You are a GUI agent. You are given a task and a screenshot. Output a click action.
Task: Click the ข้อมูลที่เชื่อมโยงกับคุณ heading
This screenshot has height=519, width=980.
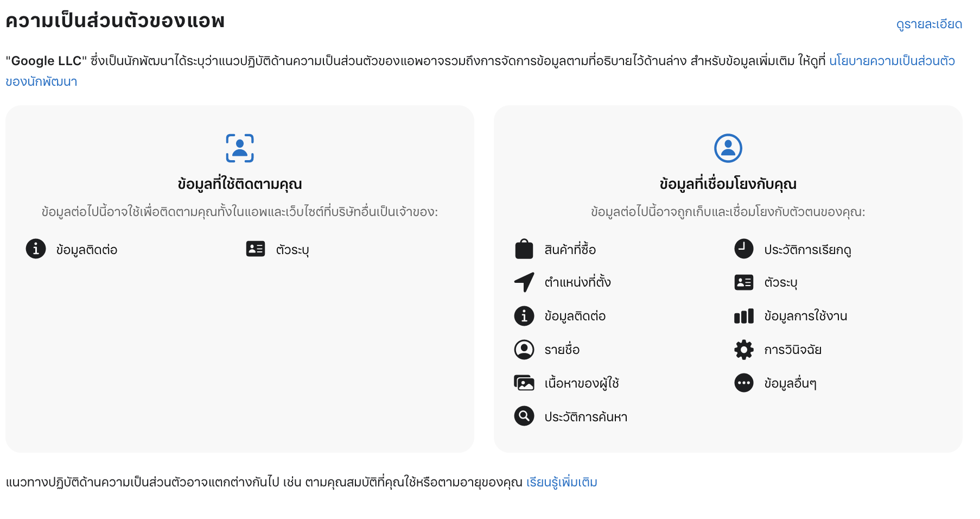[728, 183]
